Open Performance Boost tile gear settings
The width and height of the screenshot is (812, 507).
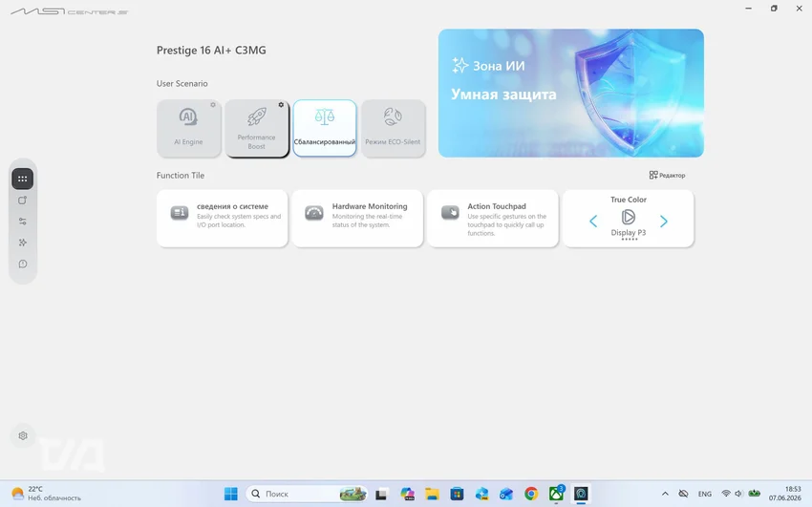[x=281, y=104]
